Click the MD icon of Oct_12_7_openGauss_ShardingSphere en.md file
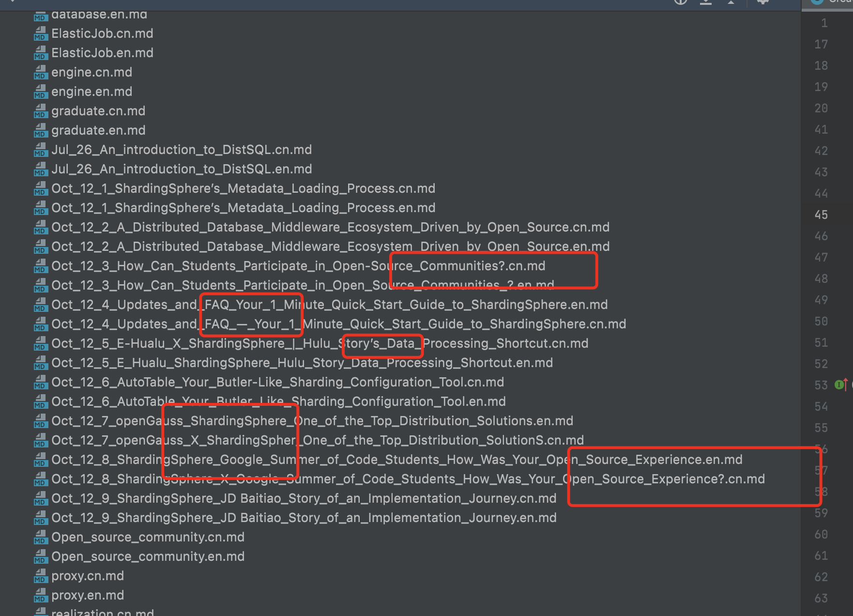This screenshot has height=616, width=853. (41, 421)
